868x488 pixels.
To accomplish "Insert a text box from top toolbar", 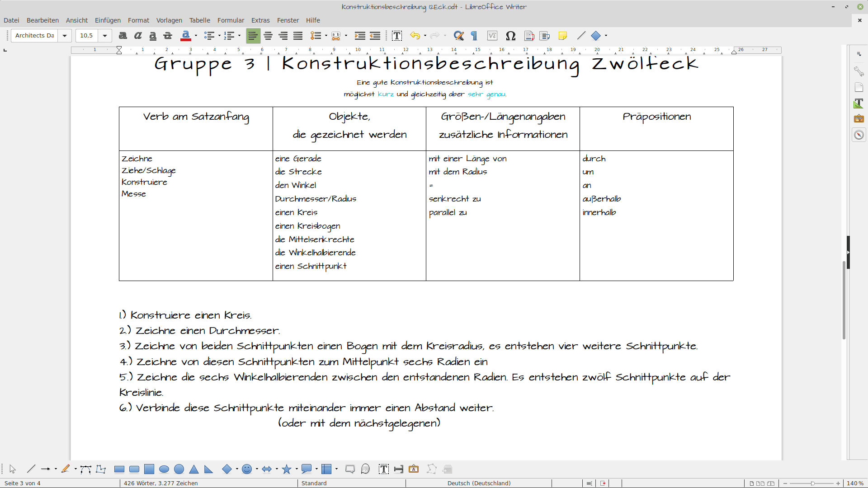I will [x=397, y=36].
